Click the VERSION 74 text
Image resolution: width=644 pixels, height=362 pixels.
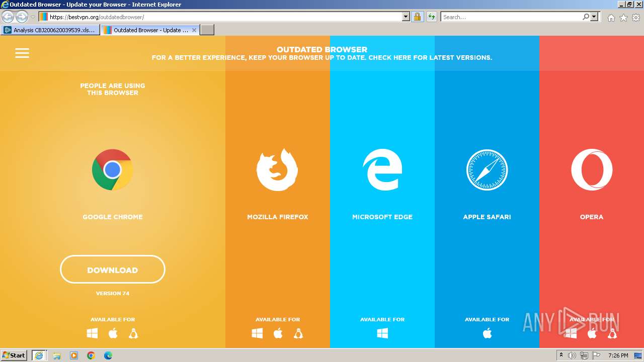(x=113, y=293)
